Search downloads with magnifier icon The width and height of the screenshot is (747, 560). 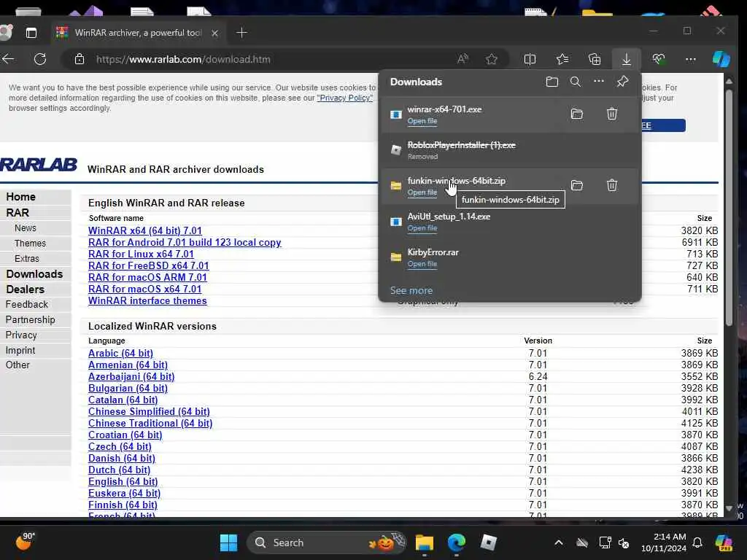point(576,82)
